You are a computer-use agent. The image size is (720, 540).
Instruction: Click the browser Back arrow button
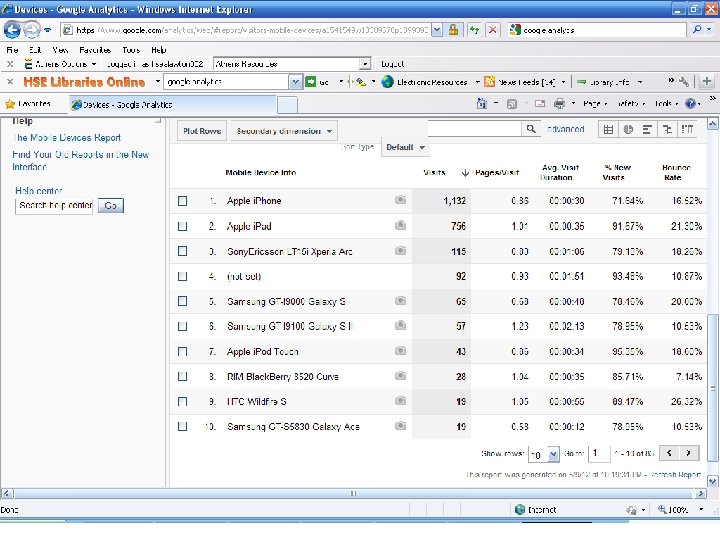click(x=12, y=30)
